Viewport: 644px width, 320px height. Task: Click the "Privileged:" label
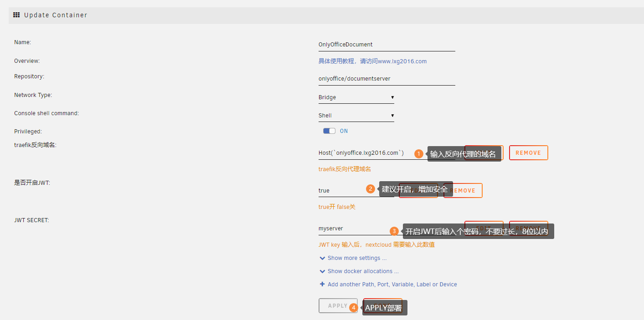coord(28,132)
